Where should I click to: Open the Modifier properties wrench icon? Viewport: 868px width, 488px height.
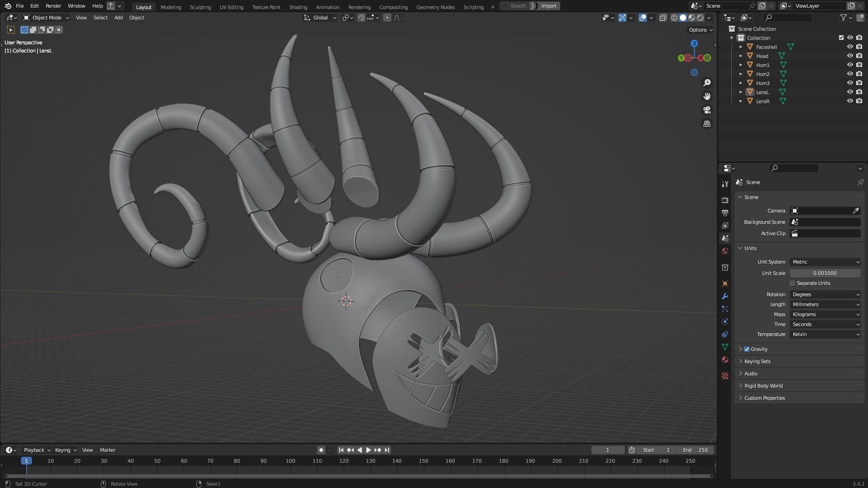point(725,296)
